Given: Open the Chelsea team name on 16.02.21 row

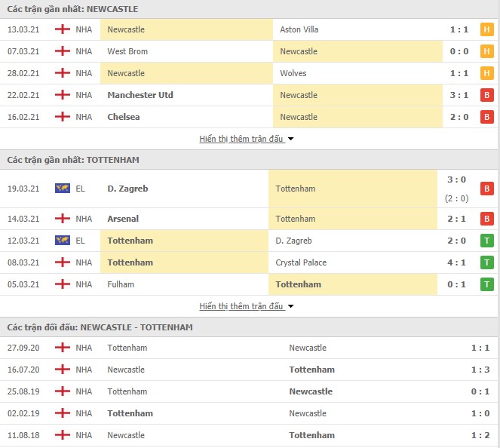Looking at the screenshot, I should [124, 117].
